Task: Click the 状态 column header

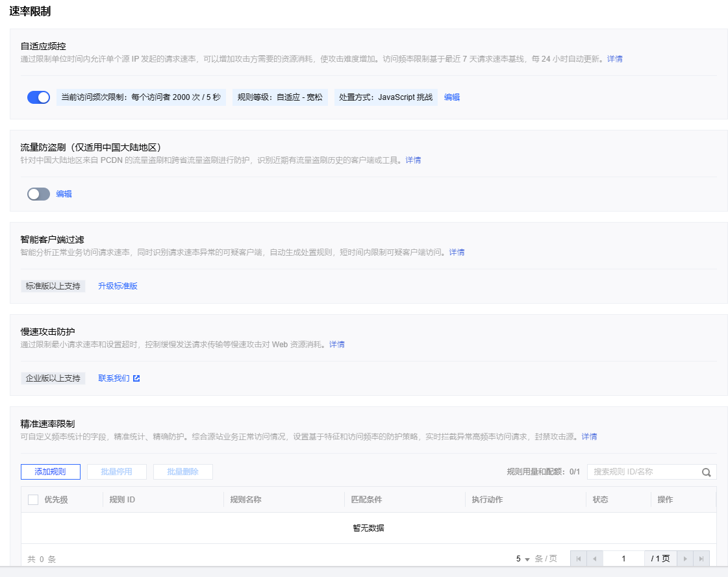Action: tap(600, 500)
